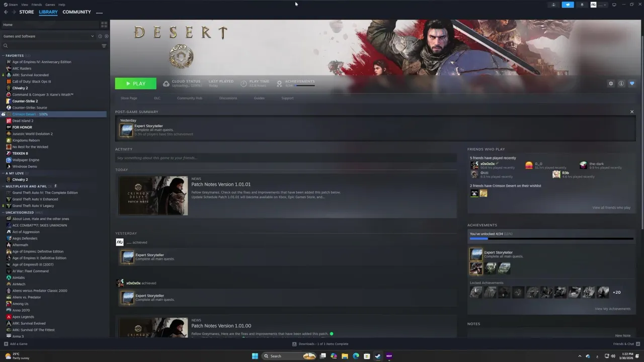Open the Friends menu

(37, 5)
